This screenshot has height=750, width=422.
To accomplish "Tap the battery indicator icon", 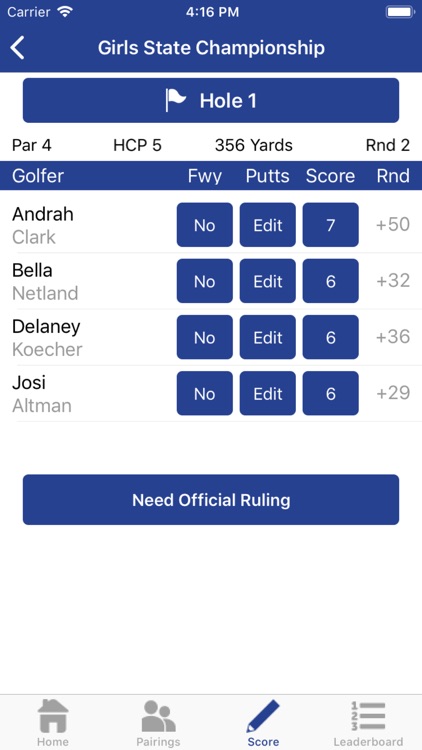I will 400,12.
